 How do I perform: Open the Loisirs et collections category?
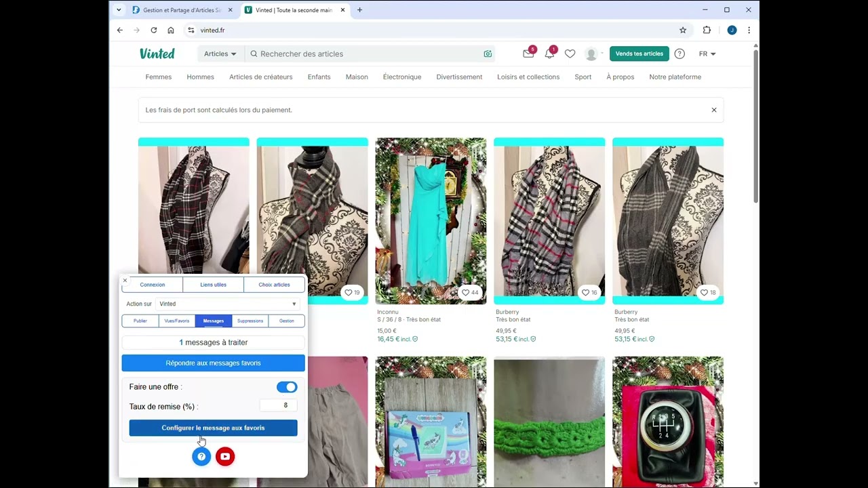coord(528,77)
